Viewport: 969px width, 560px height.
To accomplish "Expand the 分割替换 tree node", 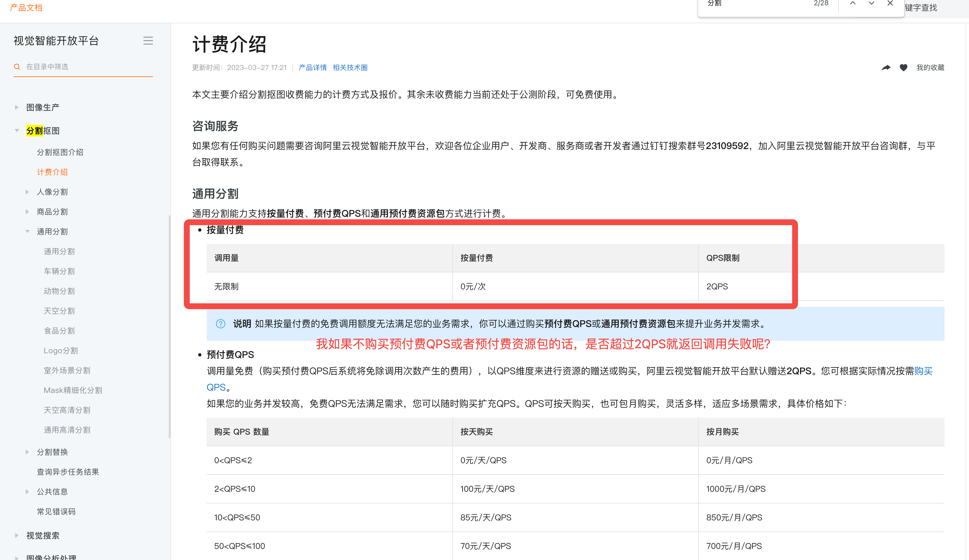I will (27, 452).
